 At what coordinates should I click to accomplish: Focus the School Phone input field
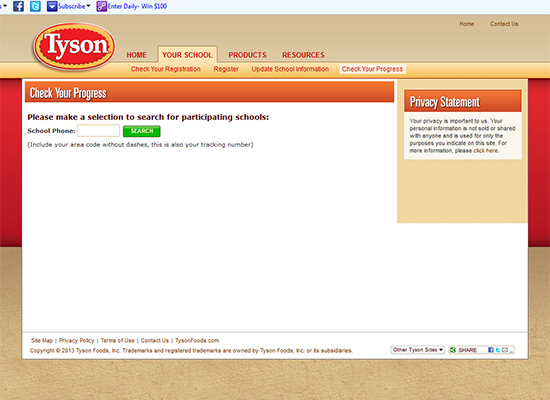pyautogui.click(x=99, y=131)
